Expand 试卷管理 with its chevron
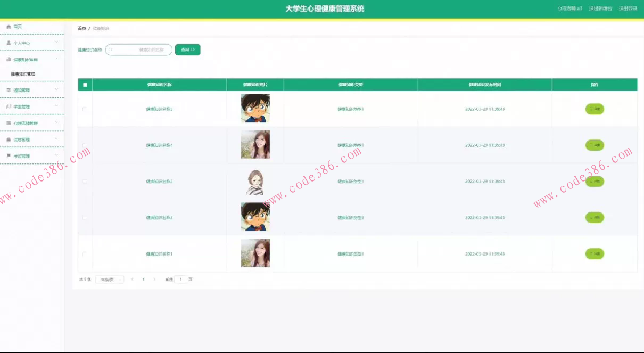644x353 pixels. pyautogui.click(x=56, y=139)
